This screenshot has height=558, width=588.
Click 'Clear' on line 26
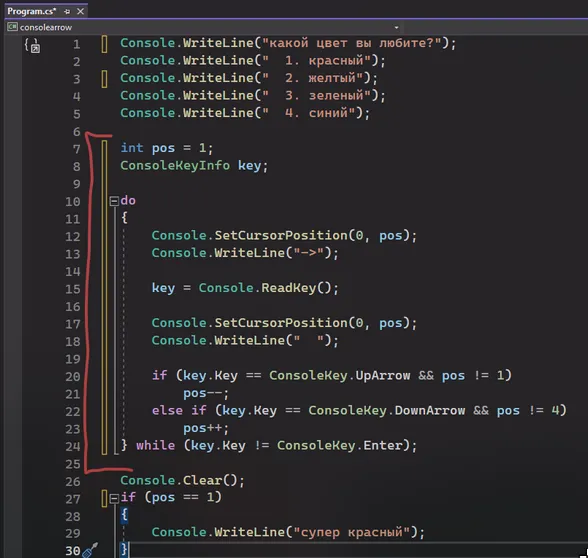[x=202, y=480]
